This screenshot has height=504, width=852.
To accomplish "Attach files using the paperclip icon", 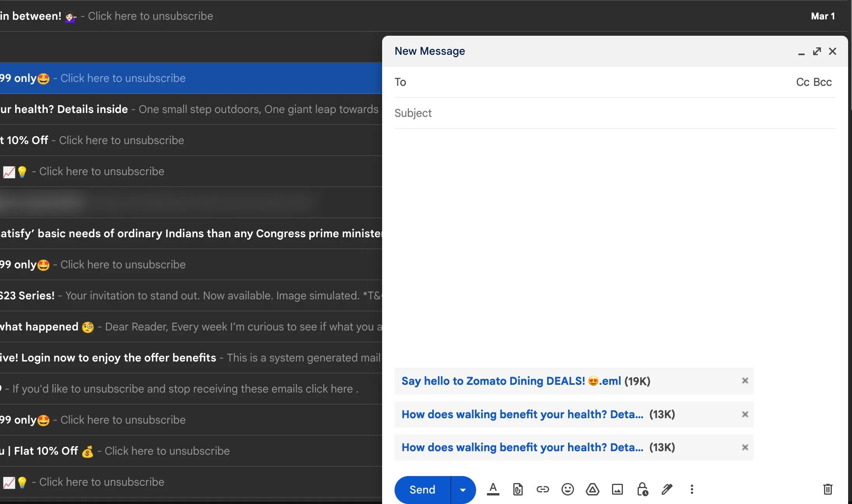I will tap(518, 490).
